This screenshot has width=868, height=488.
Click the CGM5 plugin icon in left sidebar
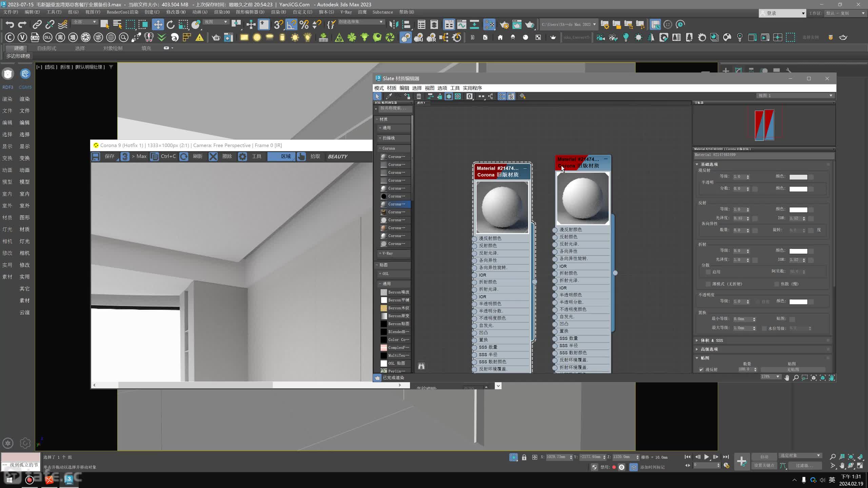(x=25, y=74)
